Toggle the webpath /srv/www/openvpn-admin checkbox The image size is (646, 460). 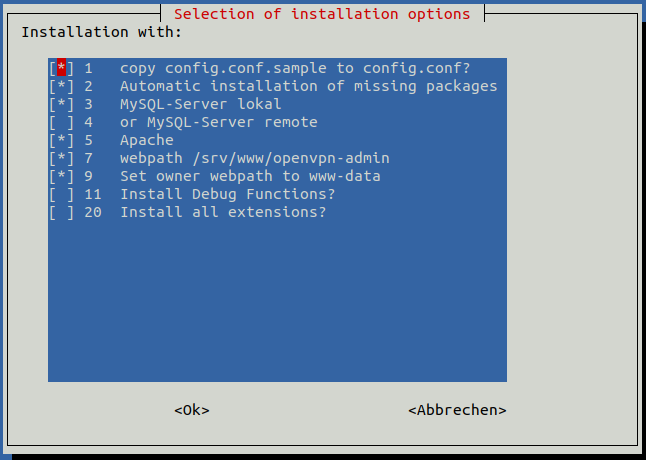[x=61, y=159]
